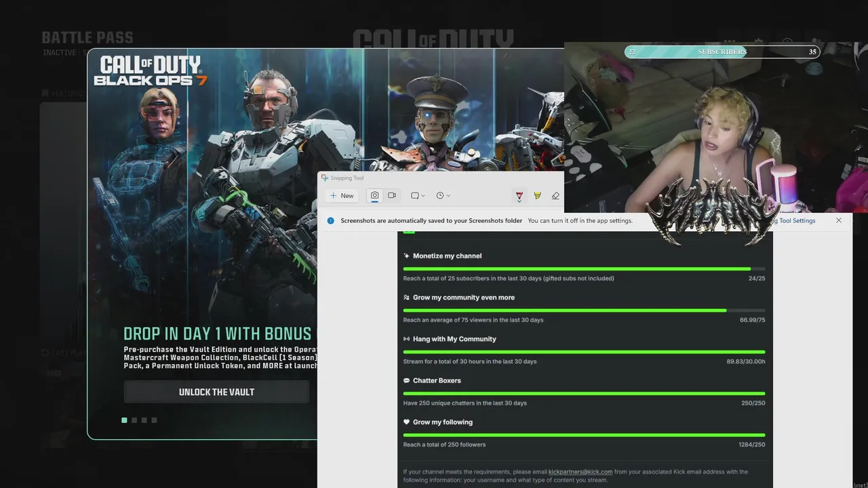Click the BATTLE PASS heading in background

tap(87, 38)
